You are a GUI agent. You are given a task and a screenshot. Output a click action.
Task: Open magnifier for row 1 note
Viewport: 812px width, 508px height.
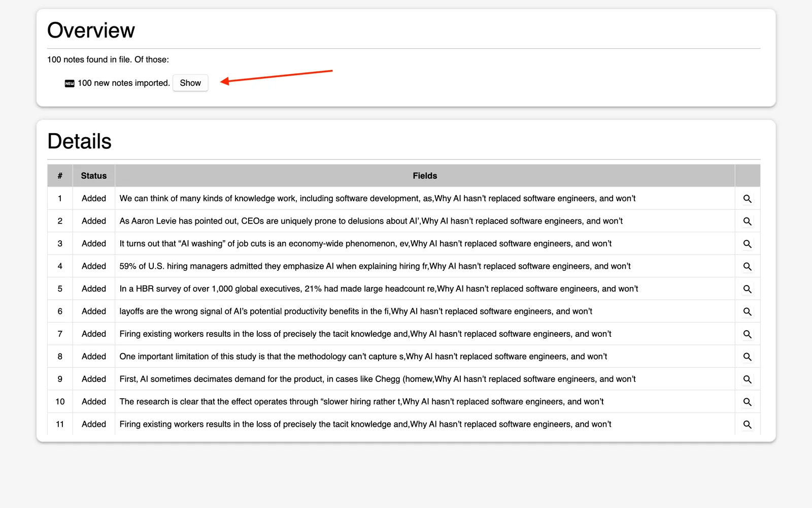[747, 199]
